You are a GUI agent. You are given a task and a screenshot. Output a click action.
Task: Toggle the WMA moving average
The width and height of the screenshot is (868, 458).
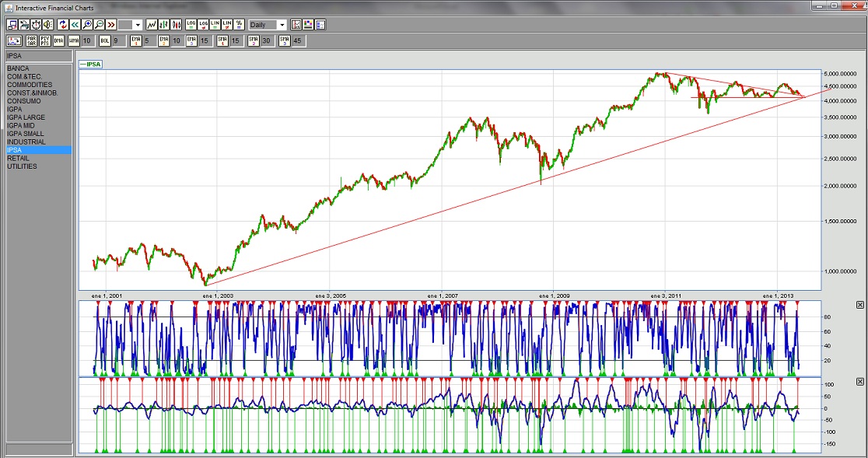click(74, 41)
